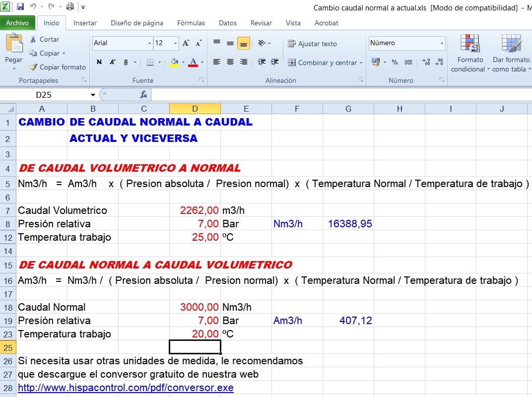
Task: Switch to the Fórmulas tab
Action: tap(191, 23)
